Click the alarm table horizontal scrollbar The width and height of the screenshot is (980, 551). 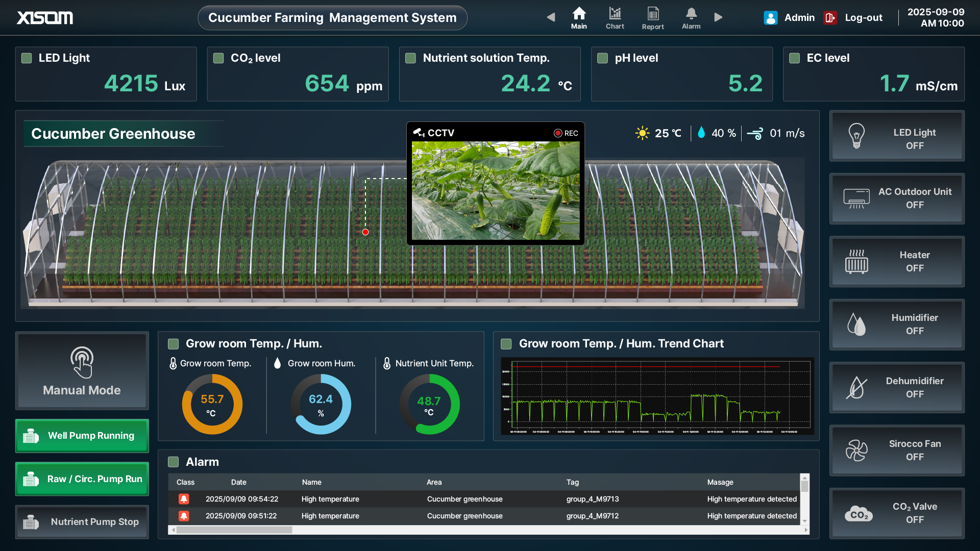235,530
